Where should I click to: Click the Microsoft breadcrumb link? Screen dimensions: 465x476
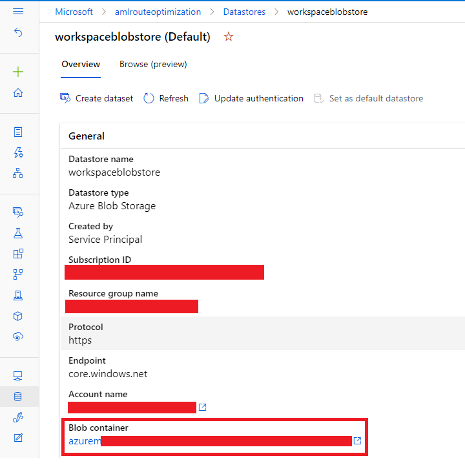[74, 12]
